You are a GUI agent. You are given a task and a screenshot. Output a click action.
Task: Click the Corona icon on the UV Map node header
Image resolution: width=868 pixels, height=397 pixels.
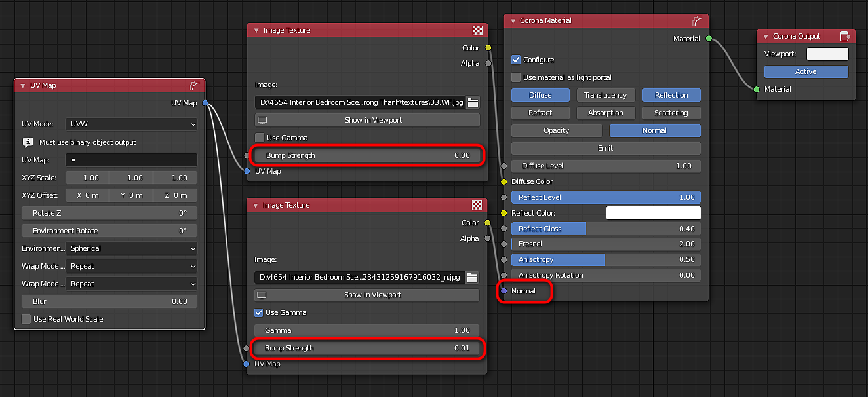[x=195, y=85]
